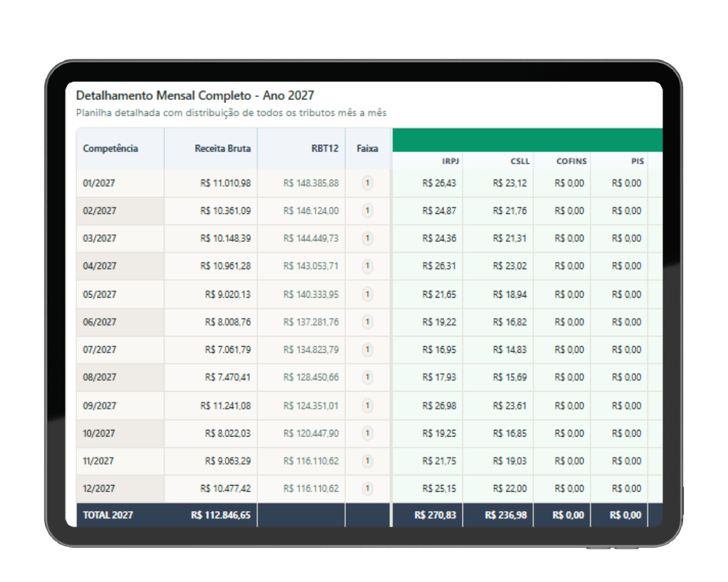Click the CSLL value R$ 22,00

point(510,488)
